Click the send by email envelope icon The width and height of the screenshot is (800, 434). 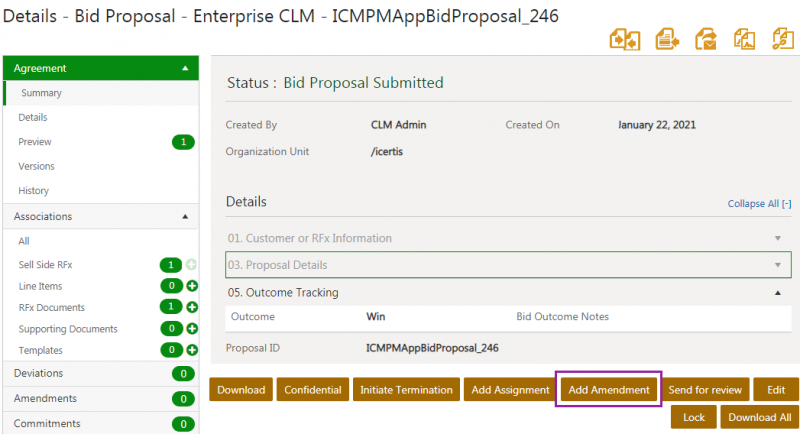tap(705, 39)
